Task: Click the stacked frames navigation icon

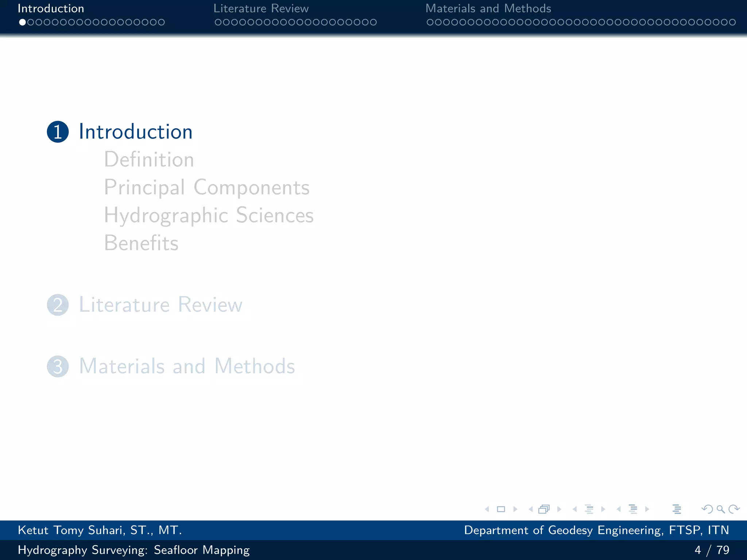Action: [x=544, y=509]
